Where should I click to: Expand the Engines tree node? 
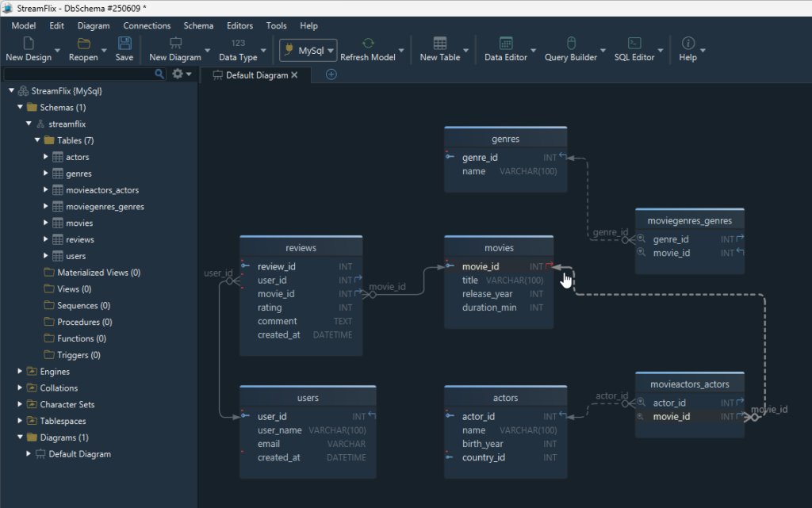click(x=21, y=371)
